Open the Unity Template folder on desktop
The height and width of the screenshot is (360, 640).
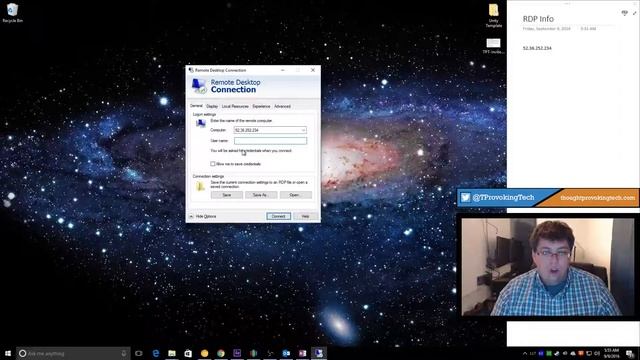point(493,16)
